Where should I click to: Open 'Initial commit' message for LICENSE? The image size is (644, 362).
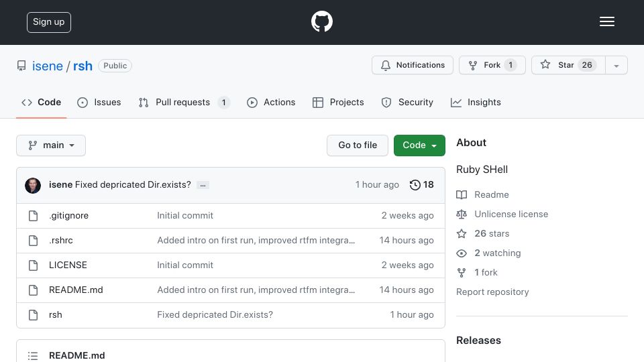(185, 265)
